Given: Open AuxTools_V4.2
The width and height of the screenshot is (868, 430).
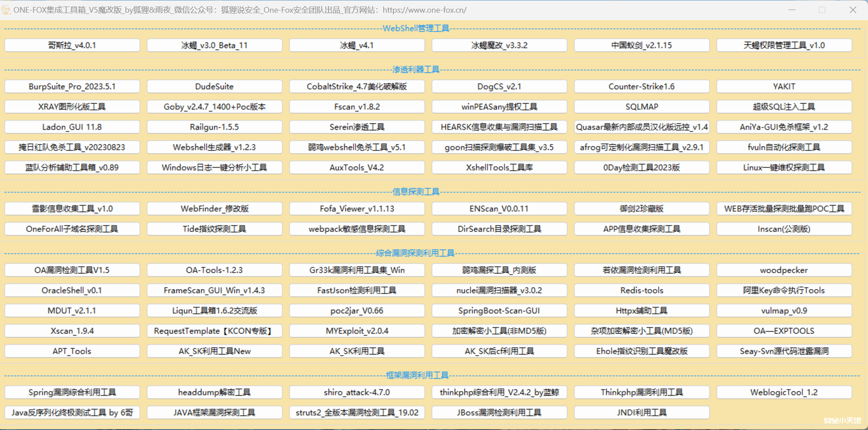Looking at the screenshot, I should pos(357,167).
